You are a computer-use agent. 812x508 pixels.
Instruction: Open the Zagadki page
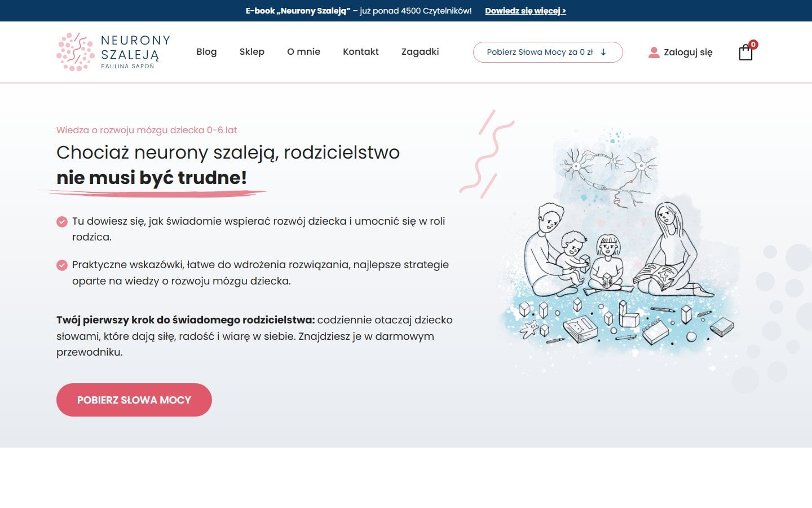coord(420,52)
